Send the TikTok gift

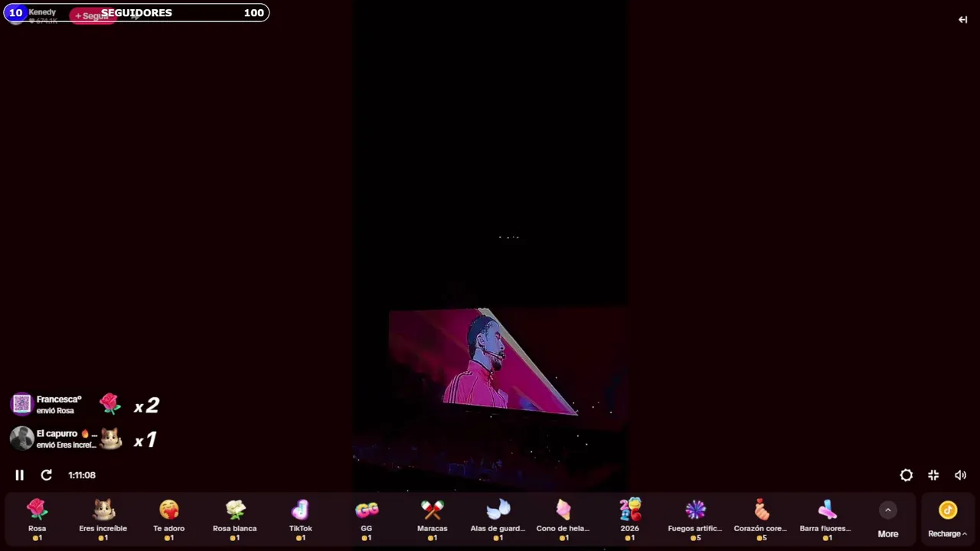301,520
